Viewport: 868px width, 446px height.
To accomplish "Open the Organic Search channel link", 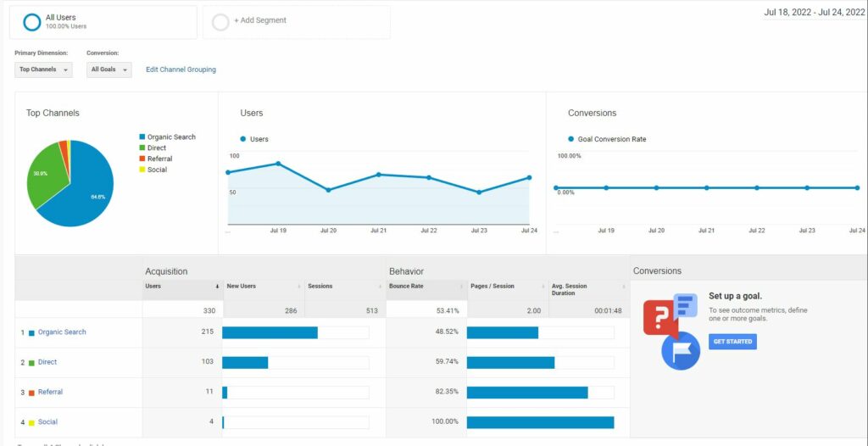I will pyautogui.click(x=62, y=332).
